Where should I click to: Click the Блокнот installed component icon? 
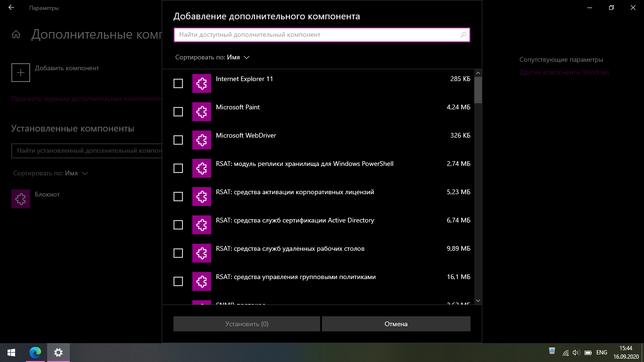pyautogui.click(x=21, y=199)
